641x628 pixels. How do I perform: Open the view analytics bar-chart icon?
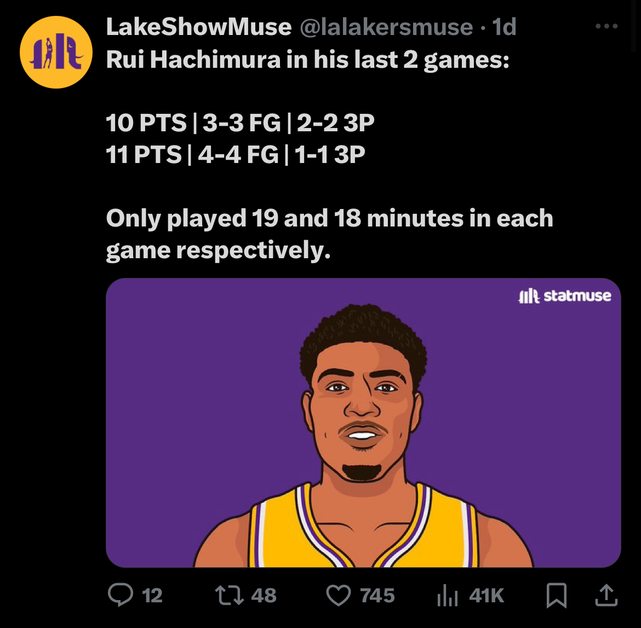point(447,595)
